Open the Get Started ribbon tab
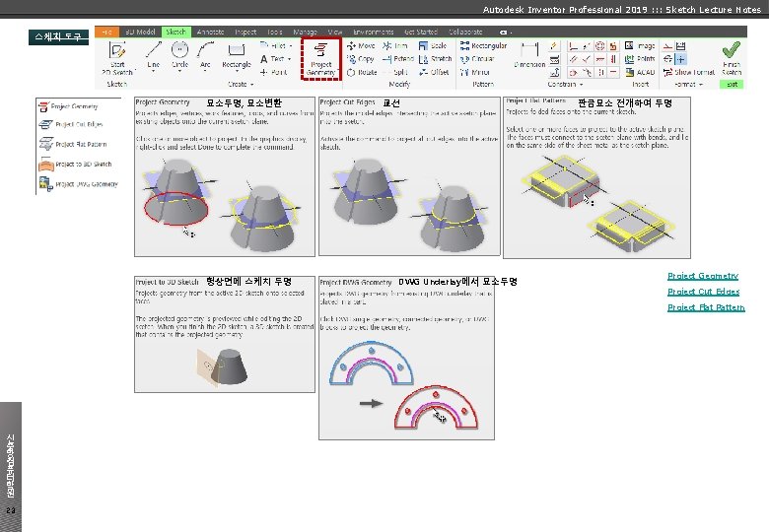This screenshot has width=769, height=532. pyautogui.click(x=421, y=32)
